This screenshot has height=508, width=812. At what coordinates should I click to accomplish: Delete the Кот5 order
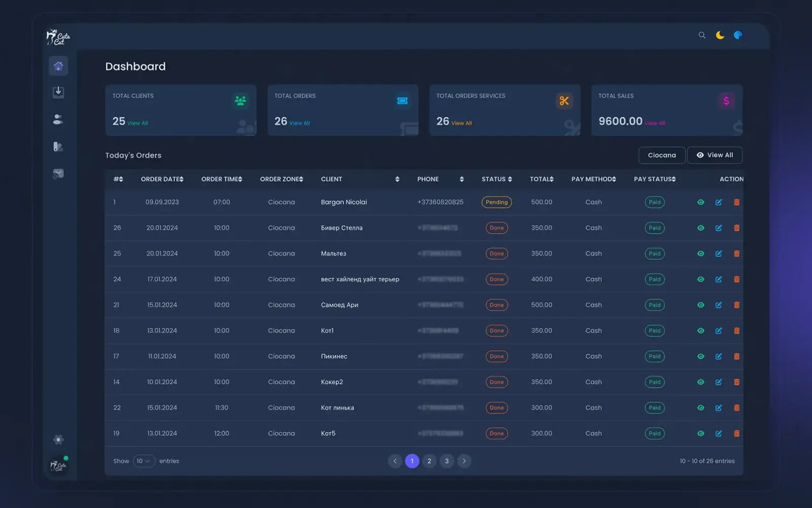click(x=736, y=433)
